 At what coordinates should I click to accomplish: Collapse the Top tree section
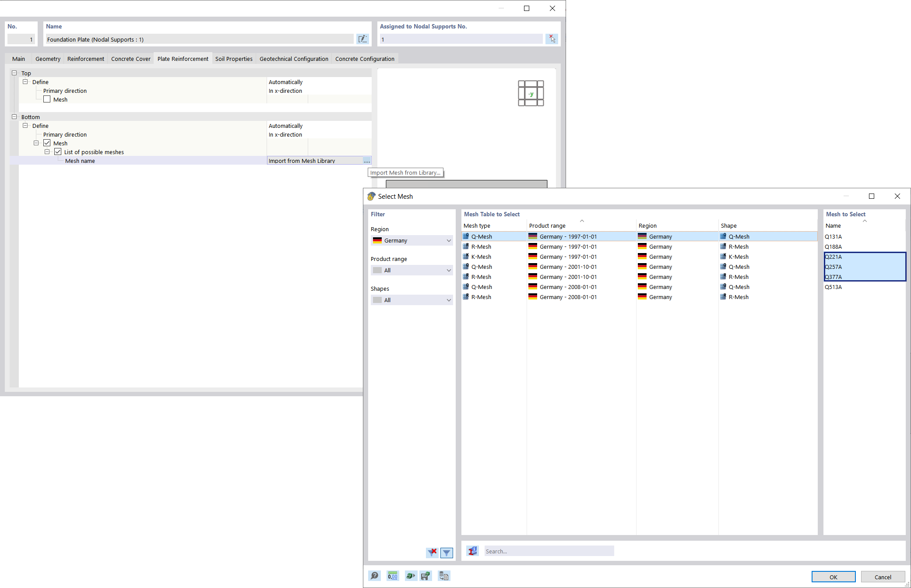pos(14,73)
